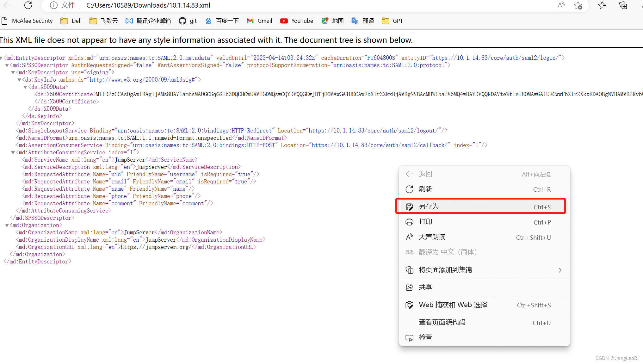643x364 pixels.
Task: Click 打印 to print the page
Action: point(425,221)
